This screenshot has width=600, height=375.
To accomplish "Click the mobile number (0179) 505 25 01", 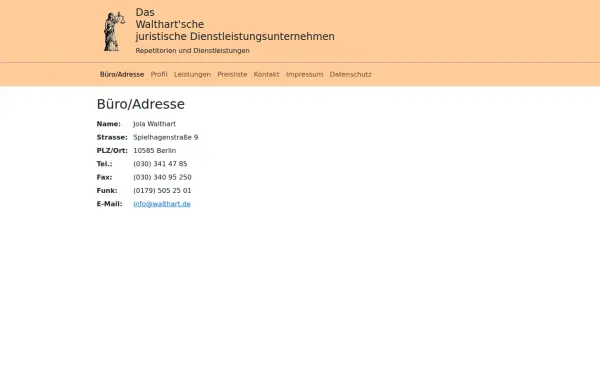I will pos(162,191).
